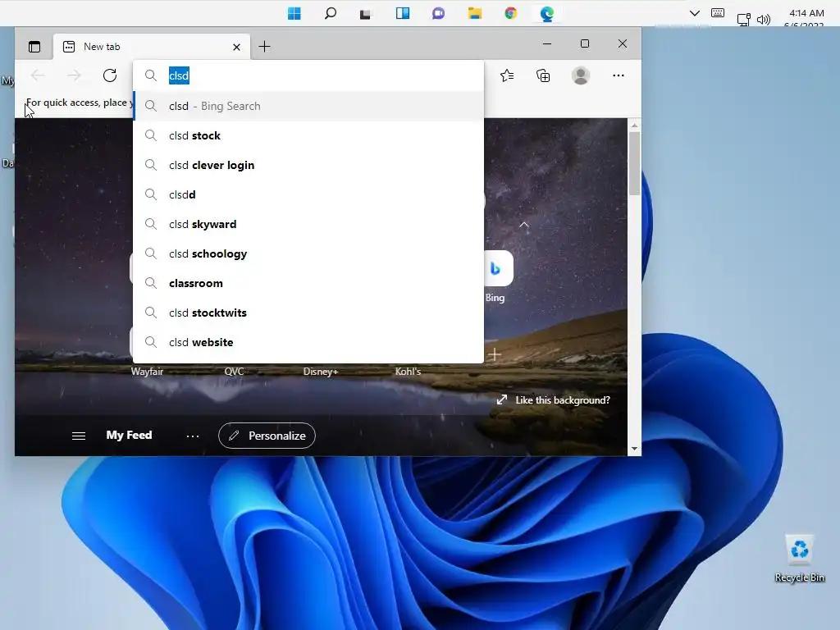Open the Windows Start menu
This screenshot has width=840, height=630.
[x=294, y=13]
